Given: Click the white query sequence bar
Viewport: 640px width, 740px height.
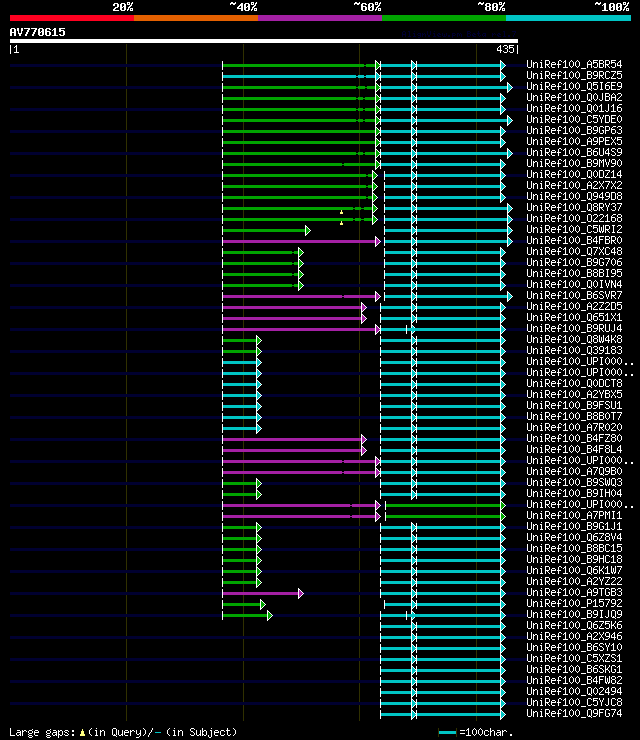Looking at the screenshot, I should click(x=264, y=41).
